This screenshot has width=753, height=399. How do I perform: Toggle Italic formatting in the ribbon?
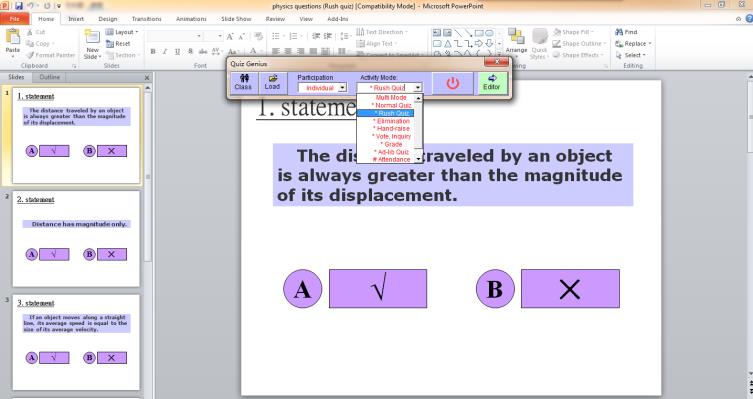[165, 51]
